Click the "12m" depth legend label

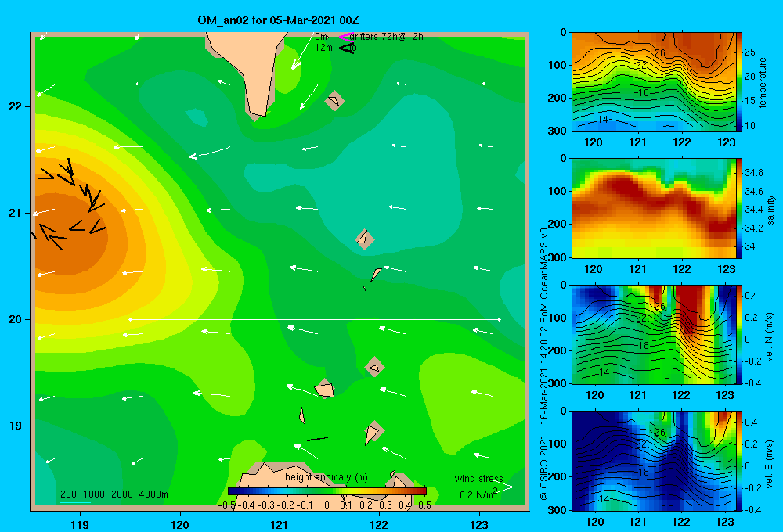pos(323,48)
